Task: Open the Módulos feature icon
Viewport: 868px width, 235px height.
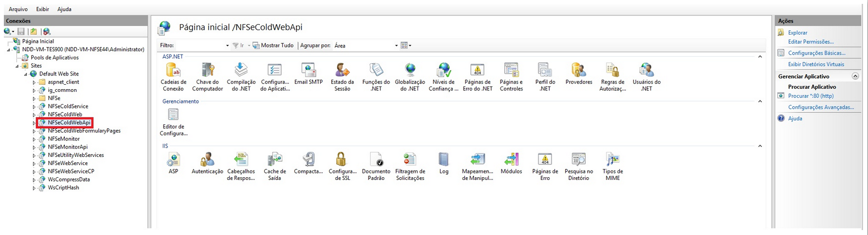Action: click(511, 160)
